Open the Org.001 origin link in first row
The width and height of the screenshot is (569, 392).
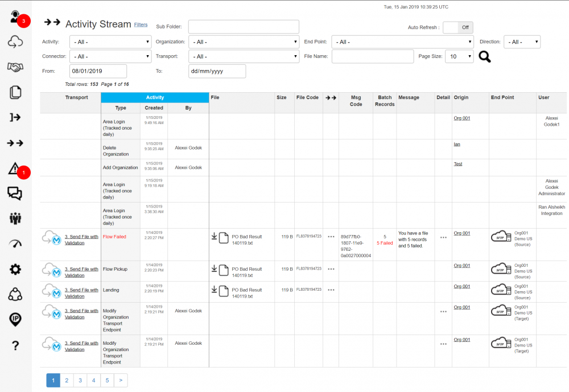(x=461, y=118)
